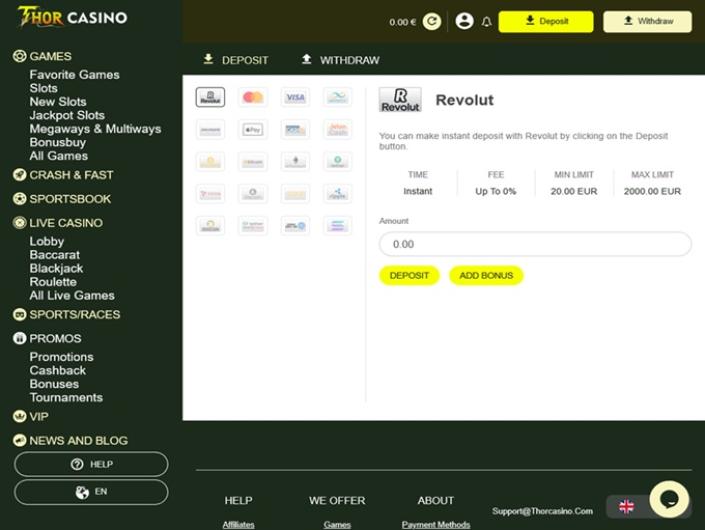Screen dimensions: 705x530
Task: Choose the Visa payment option
Action: (295, 97)
